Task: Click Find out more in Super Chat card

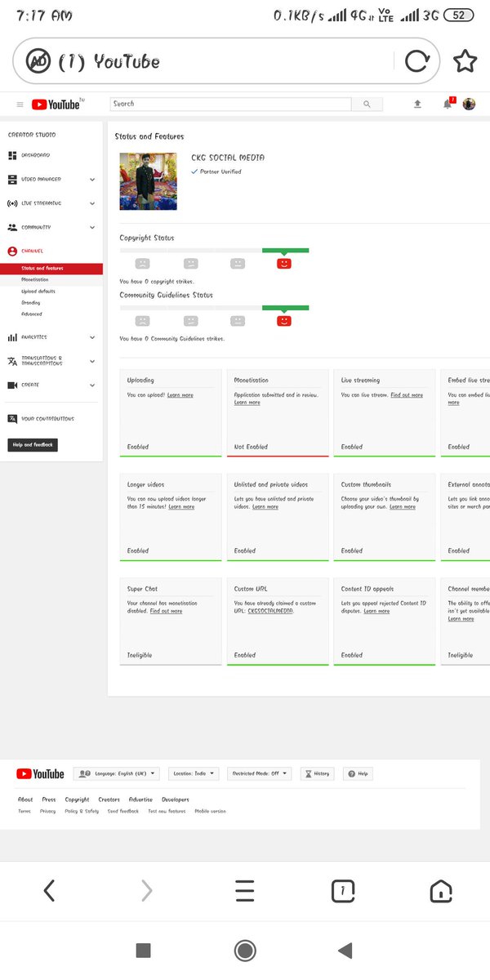Action: click(167, 611)
